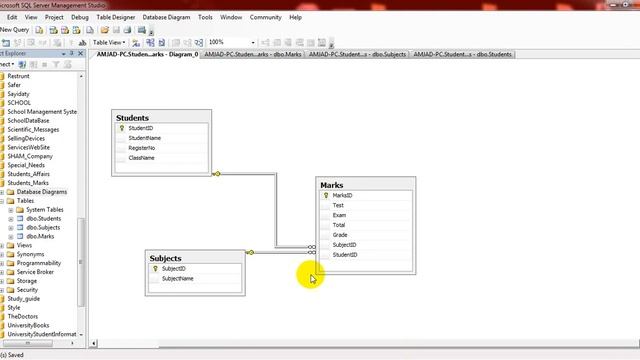Click the Activity Monitor icon in top toolbar
The image size is (640, 360).
click(142, 30)
